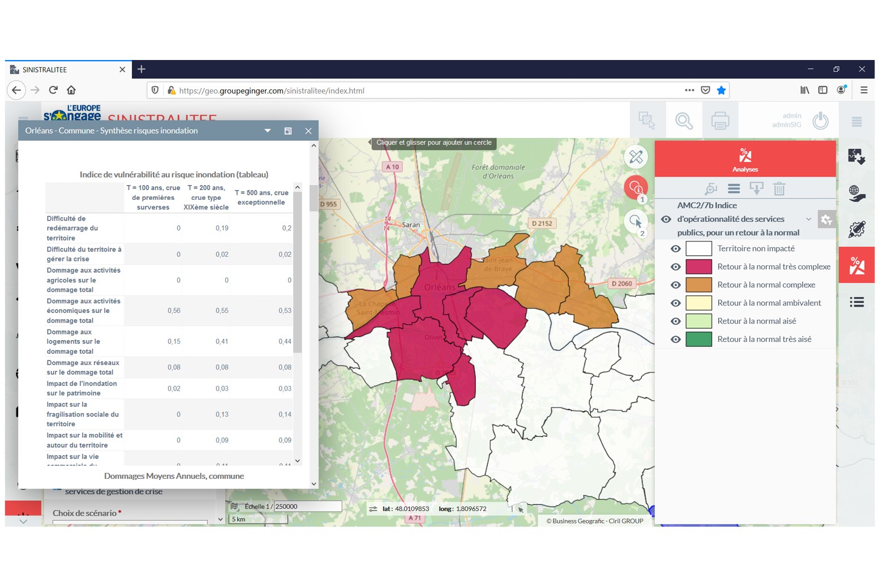Click the download export analysis icon

coord(757,188)
